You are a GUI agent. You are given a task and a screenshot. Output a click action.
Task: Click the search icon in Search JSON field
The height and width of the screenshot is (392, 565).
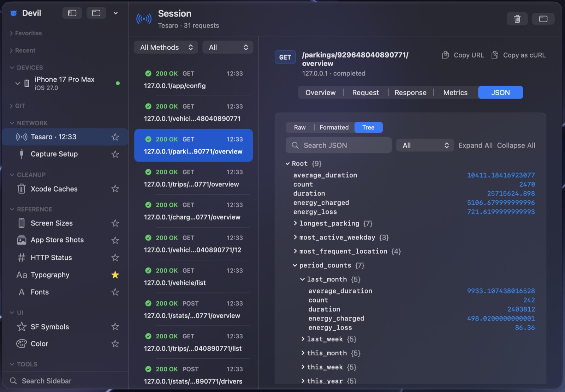295,145
